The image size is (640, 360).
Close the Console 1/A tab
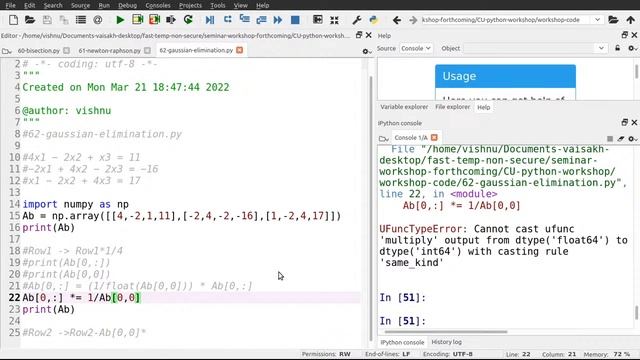[434, 138]
